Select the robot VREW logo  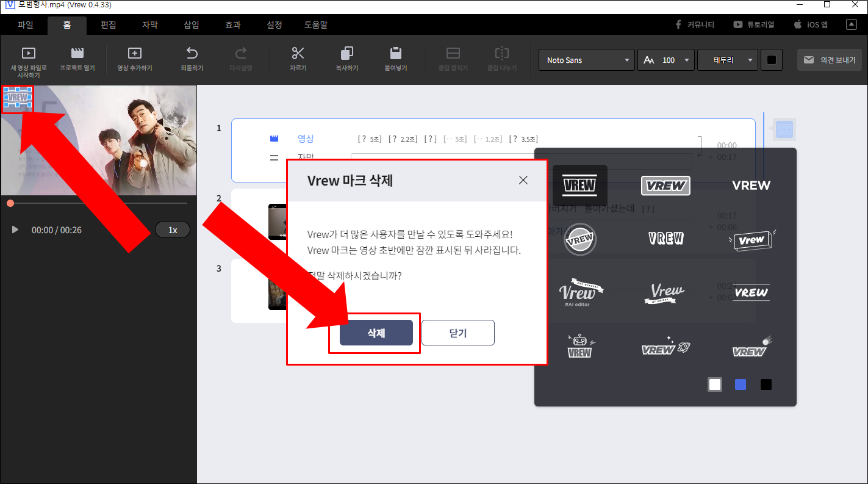coord(579,345)
